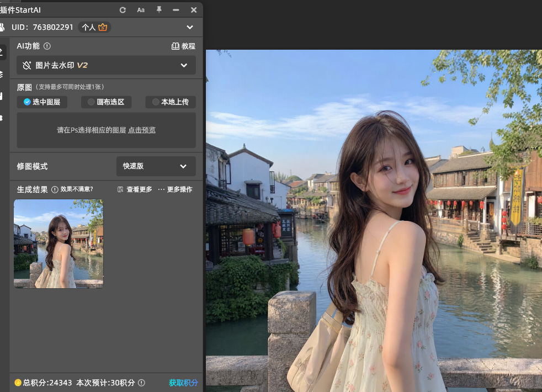Open the Aa font size setting
Viewport: 542px width, 392px height.
point(141,10)
